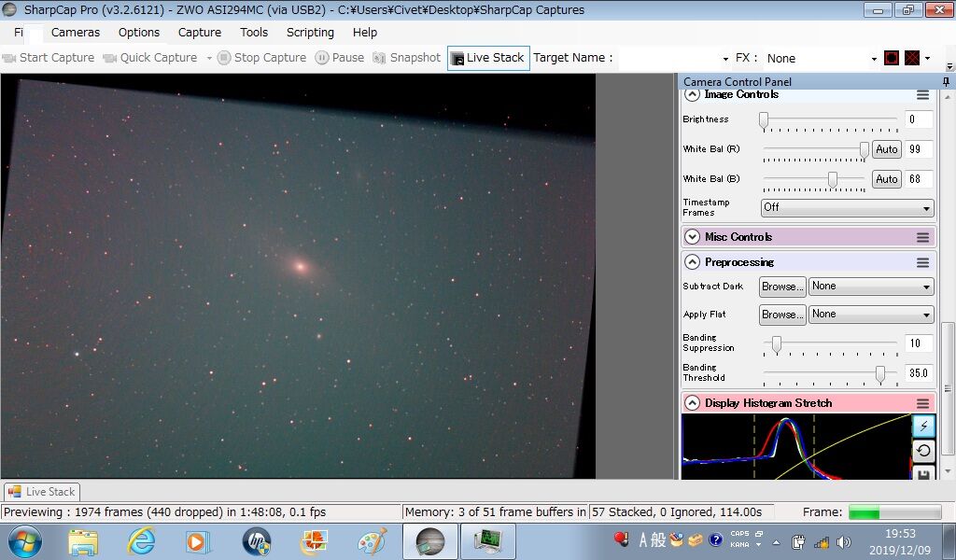Click Browse for Apply Flat
The width and height of the screenshot is (956, 560).
[x=782, y=315]
